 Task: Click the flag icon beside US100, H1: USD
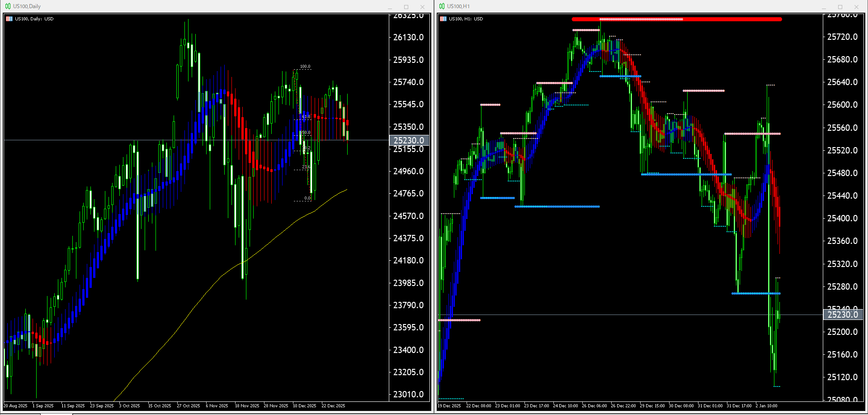point(443,19)
